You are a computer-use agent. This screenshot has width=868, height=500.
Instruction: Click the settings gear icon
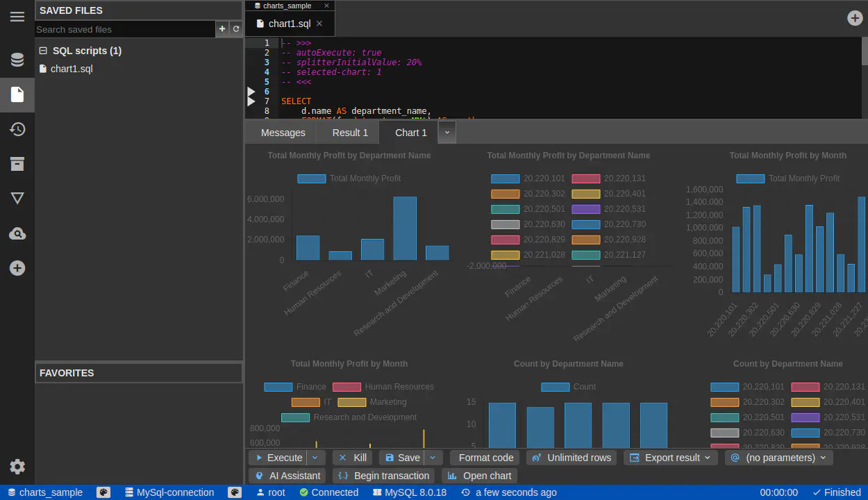tap(17, 467)
